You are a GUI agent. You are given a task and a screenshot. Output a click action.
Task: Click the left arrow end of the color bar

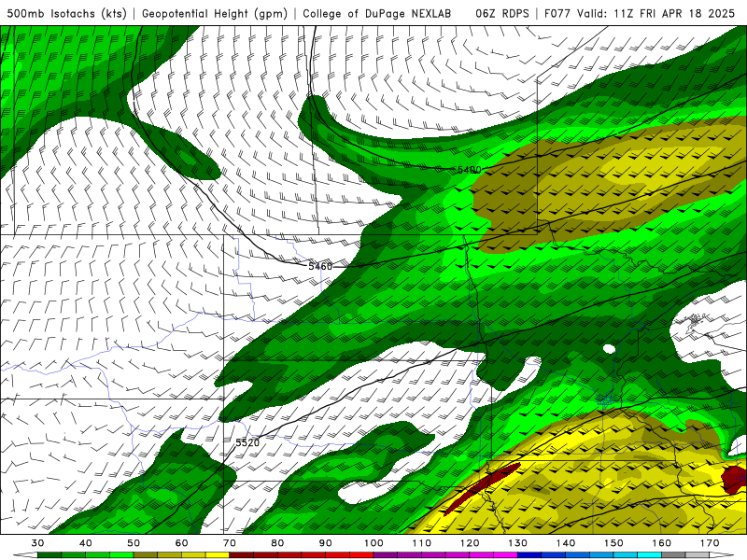pos(26,555)
